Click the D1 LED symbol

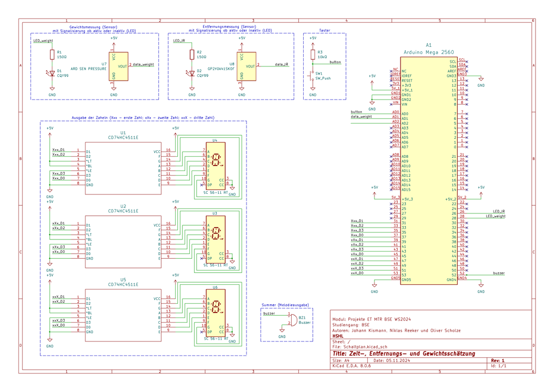52,72
